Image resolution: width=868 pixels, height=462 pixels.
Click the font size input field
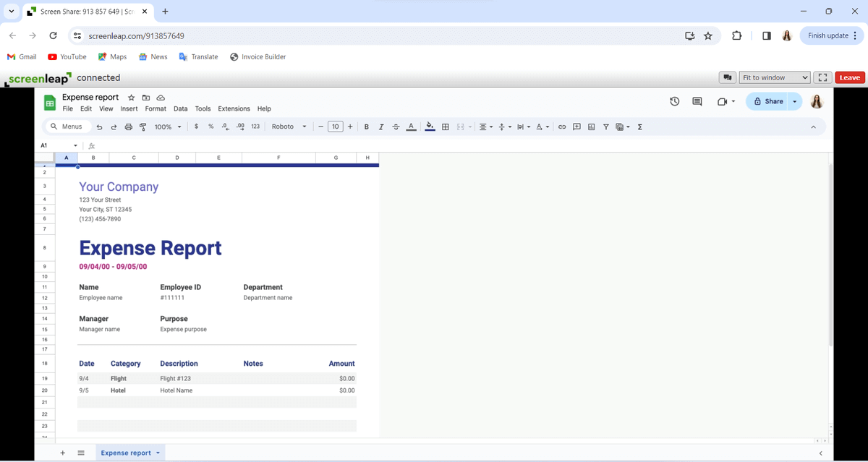coord(335,127)
